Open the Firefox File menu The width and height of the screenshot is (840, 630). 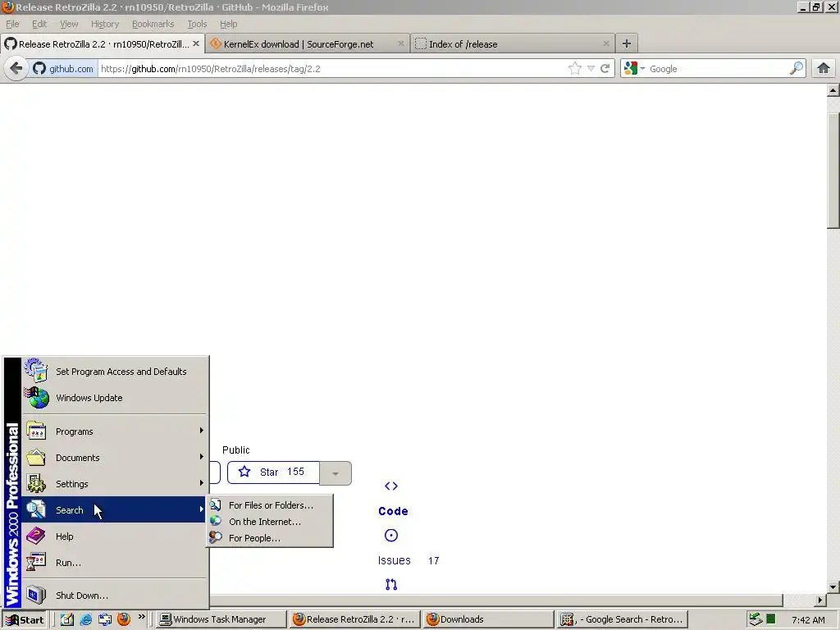point(12,24)
